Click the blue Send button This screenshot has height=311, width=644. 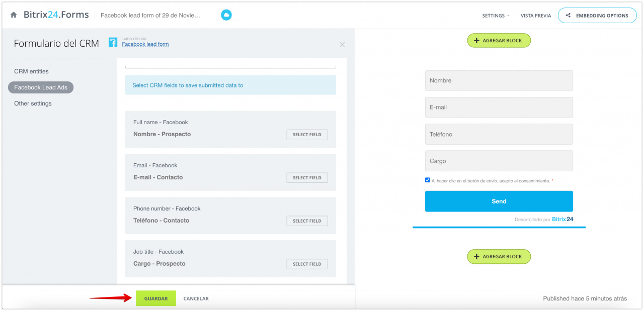(499, 201)
